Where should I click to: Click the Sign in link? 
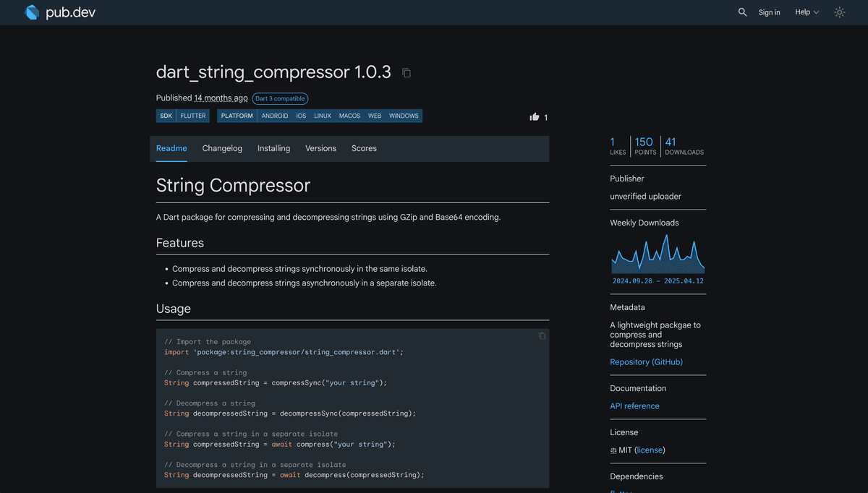coord(769,12)
